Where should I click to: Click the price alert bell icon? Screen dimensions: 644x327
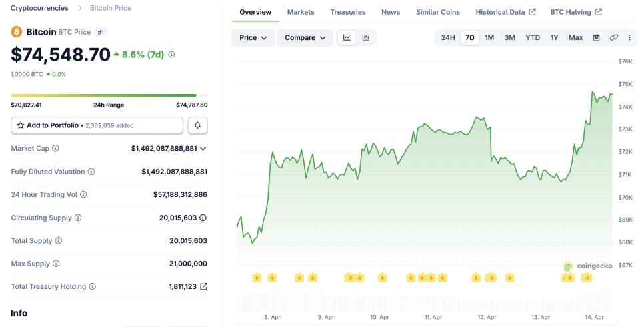[197, 125]
